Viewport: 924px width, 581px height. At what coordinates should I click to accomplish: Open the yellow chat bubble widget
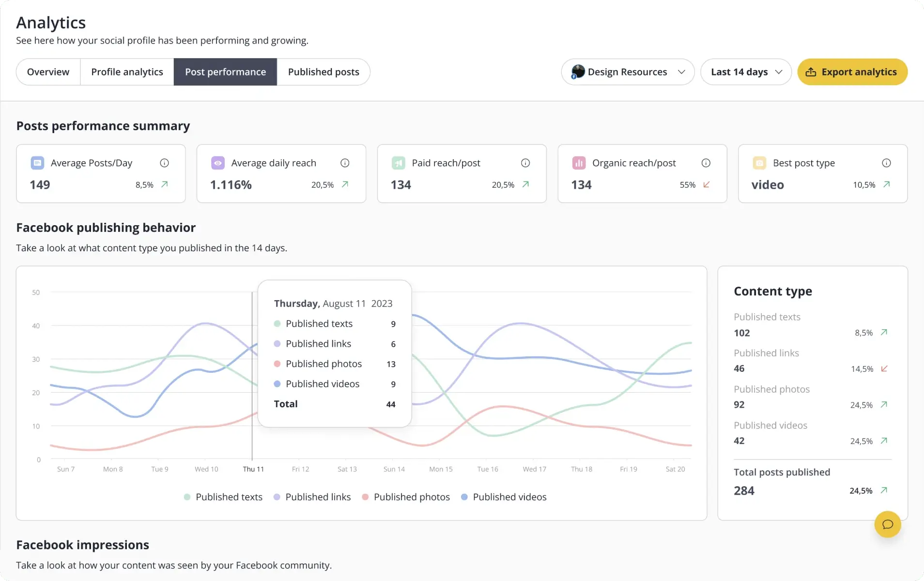(887, 524)
